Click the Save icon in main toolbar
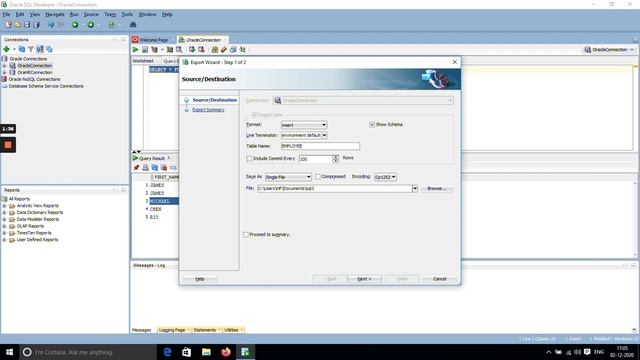Screen dimensions: 640x360 [27, 25]
